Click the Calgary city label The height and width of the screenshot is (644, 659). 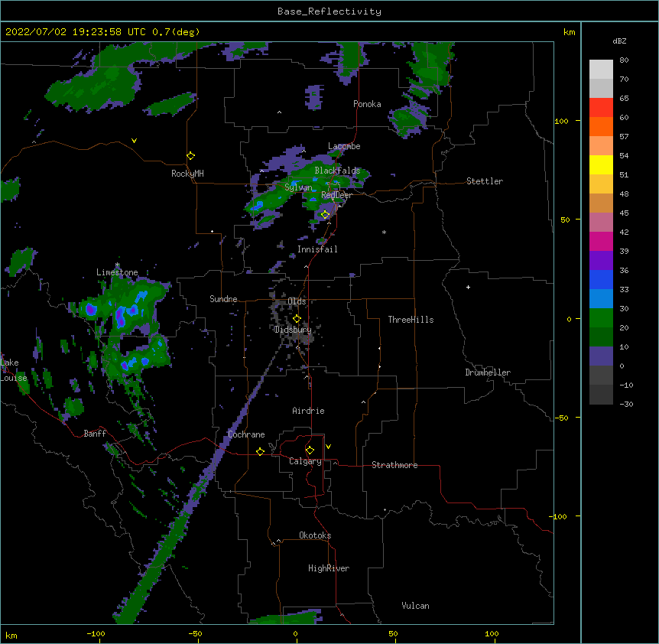tap(305, 461)
